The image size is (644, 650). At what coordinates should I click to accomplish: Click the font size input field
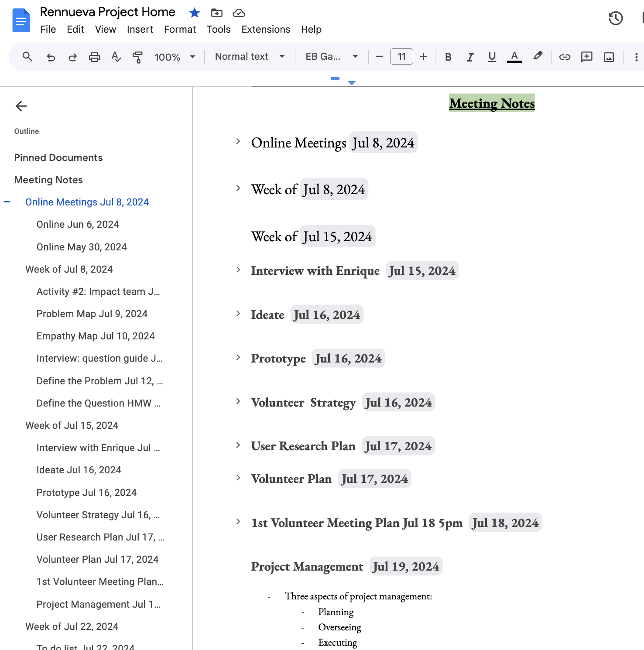401,57
